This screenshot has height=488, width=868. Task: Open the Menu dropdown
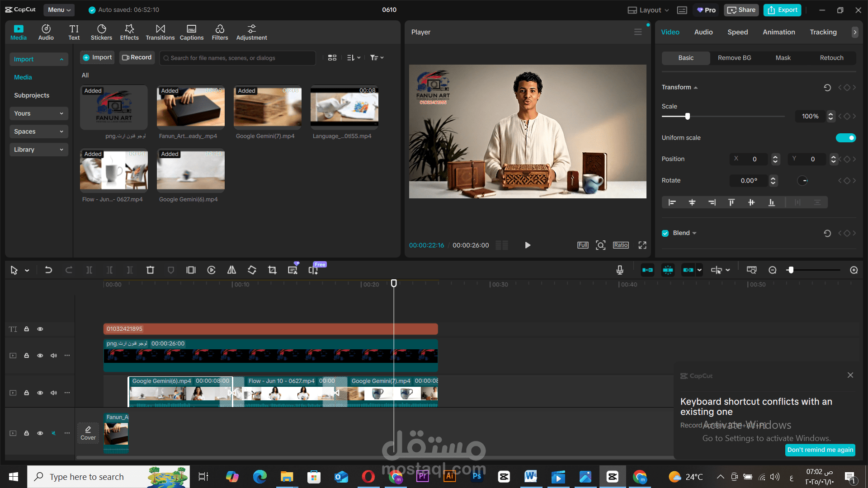[x=59, y=10]
